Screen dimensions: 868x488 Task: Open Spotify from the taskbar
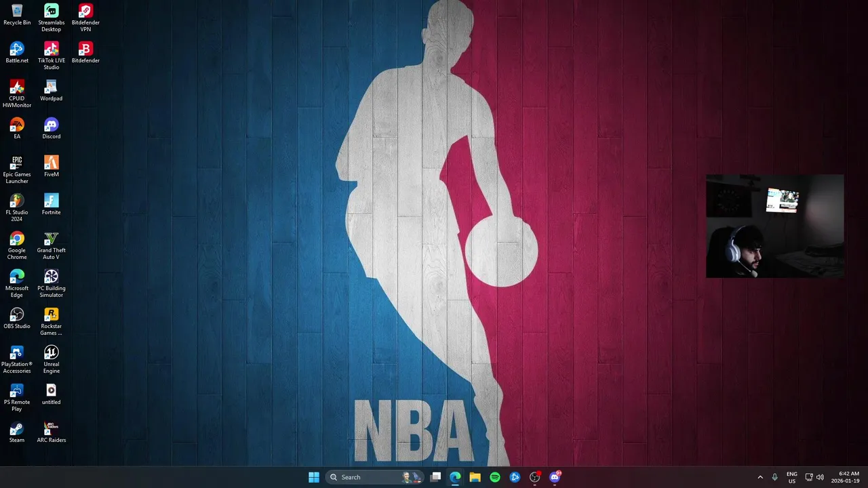(x=495, y=477)
